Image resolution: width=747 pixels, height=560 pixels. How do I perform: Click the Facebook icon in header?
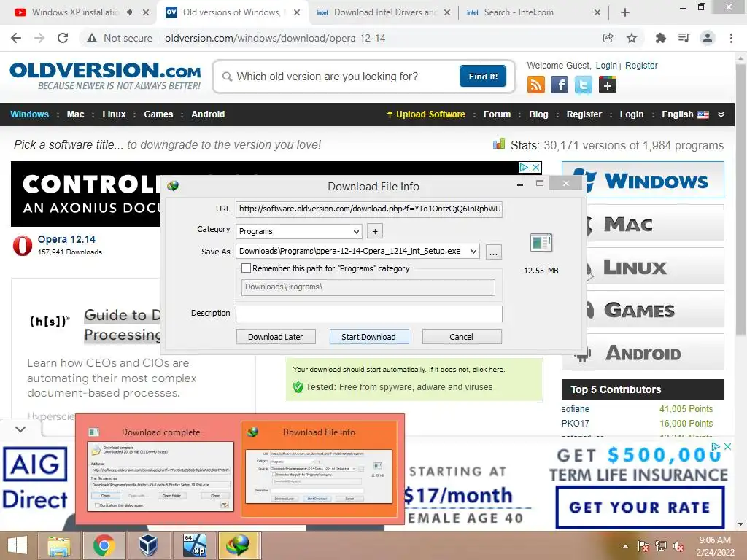560,85
